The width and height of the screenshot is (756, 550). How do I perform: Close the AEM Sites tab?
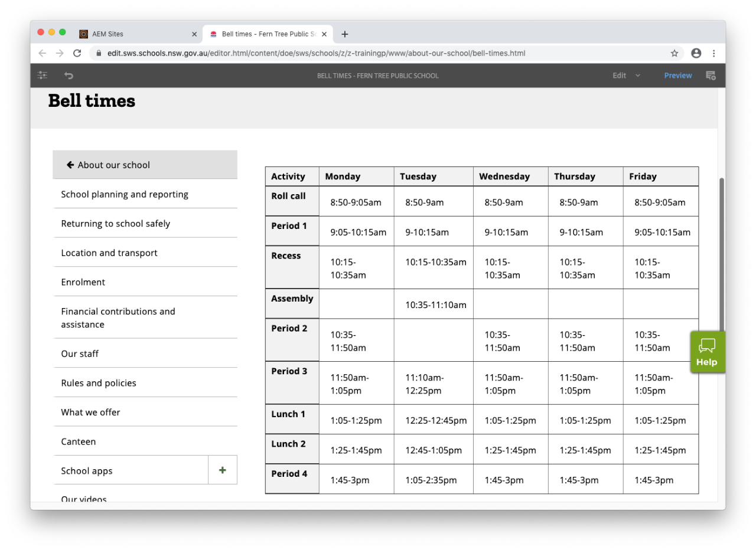pos(194,34)
